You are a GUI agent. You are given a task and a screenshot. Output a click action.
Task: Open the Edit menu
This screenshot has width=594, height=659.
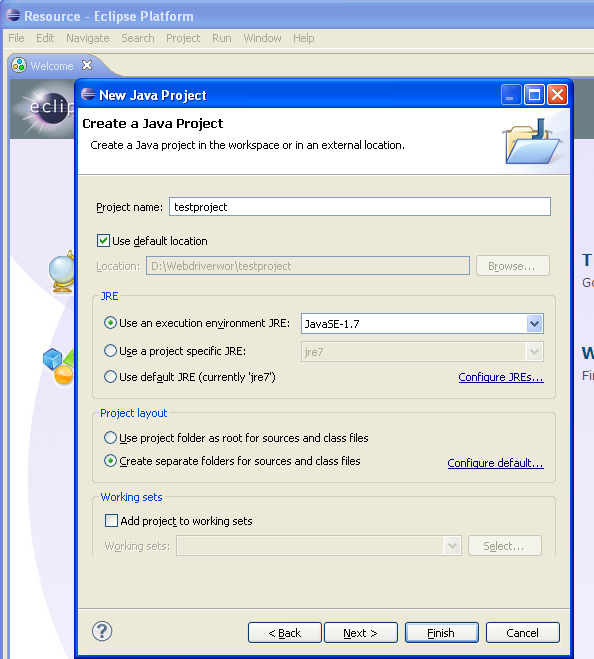pyautogui.click(x=45, y=38)
